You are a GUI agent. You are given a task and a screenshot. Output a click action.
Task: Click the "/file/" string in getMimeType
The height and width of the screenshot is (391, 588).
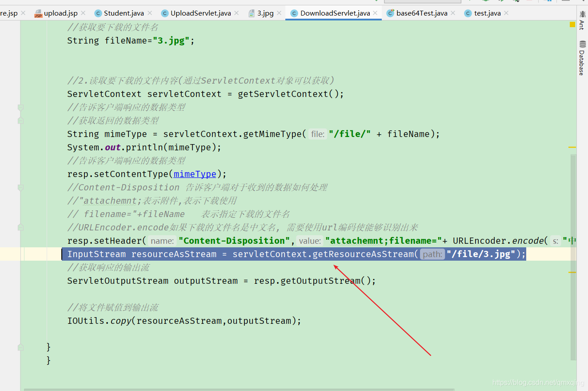[x=350, y=134]
